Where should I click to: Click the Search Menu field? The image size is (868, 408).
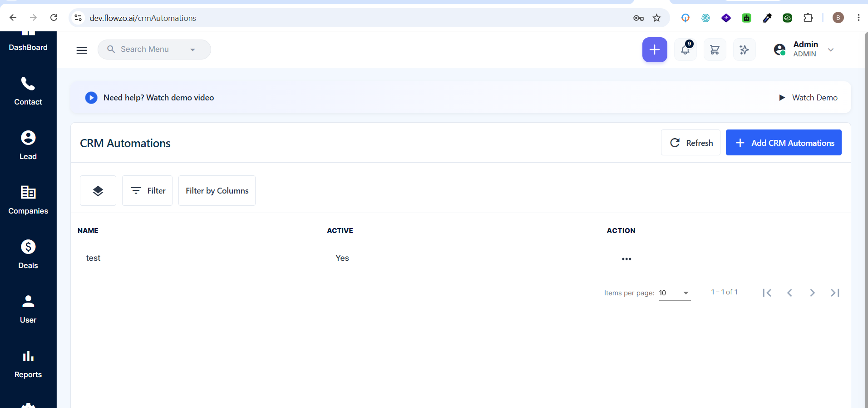[x=154, y=50]
